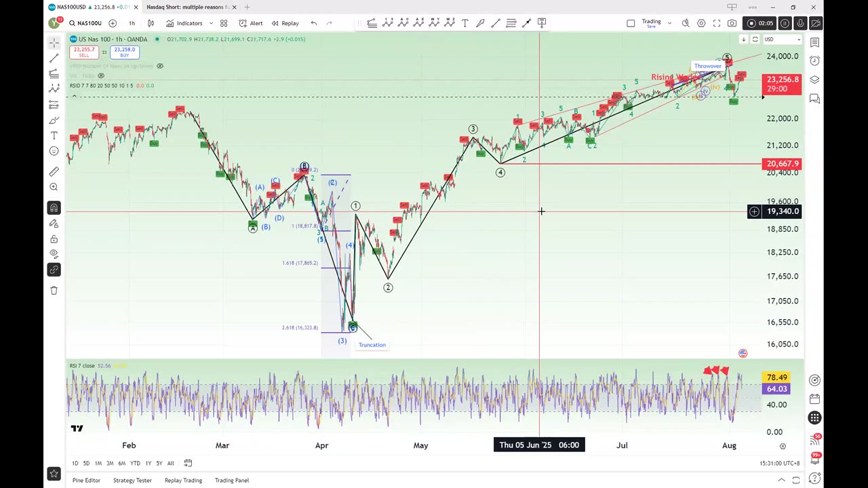Toggle the recording camera off icon

816,23
